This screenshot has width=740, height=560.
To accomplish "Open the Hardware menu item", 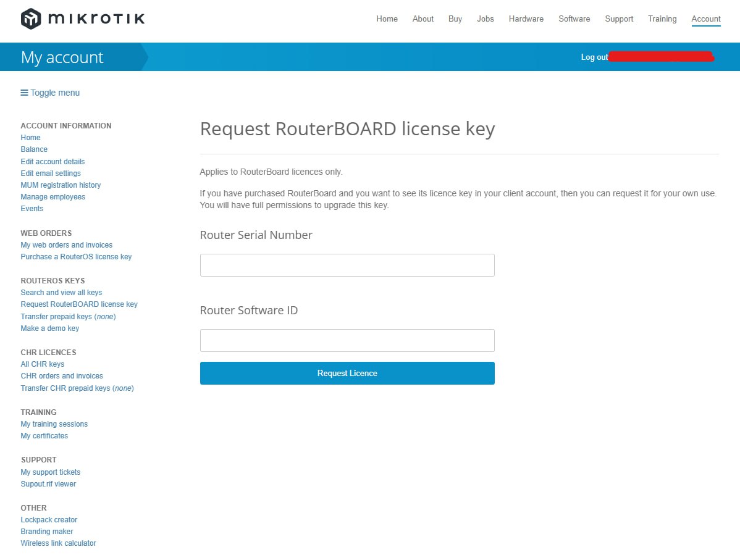I will 526,19.
